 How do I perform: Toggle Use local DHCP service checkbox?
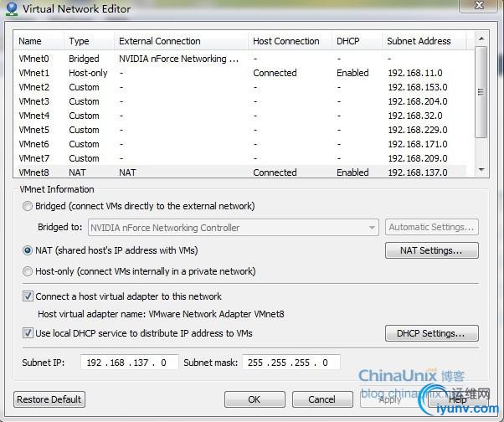pos(28,333)
